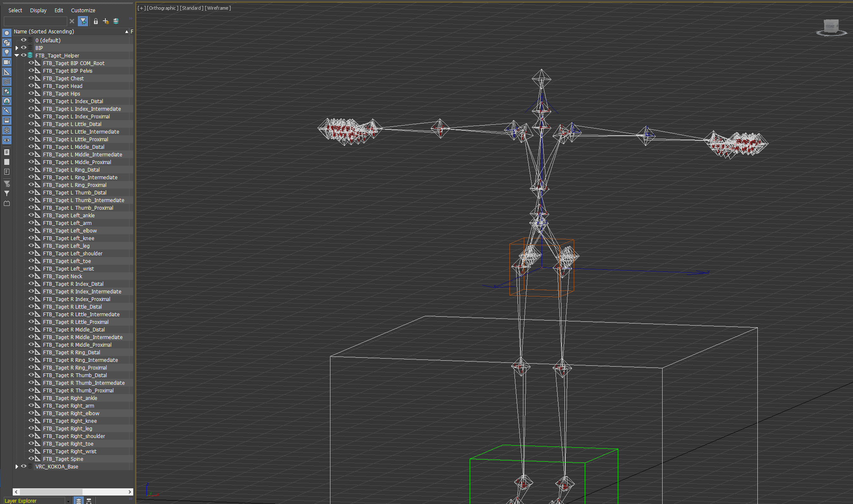Click Add Selection to Layer icon

tap(116, 21)
